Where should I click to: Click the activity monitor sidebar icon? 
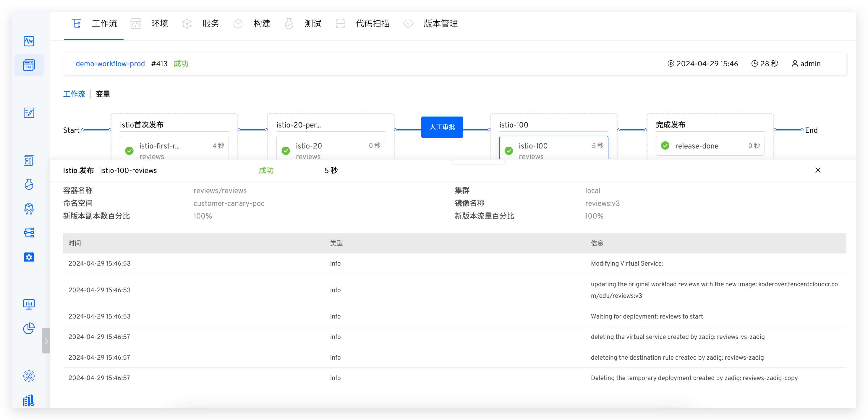click(29, 41)
